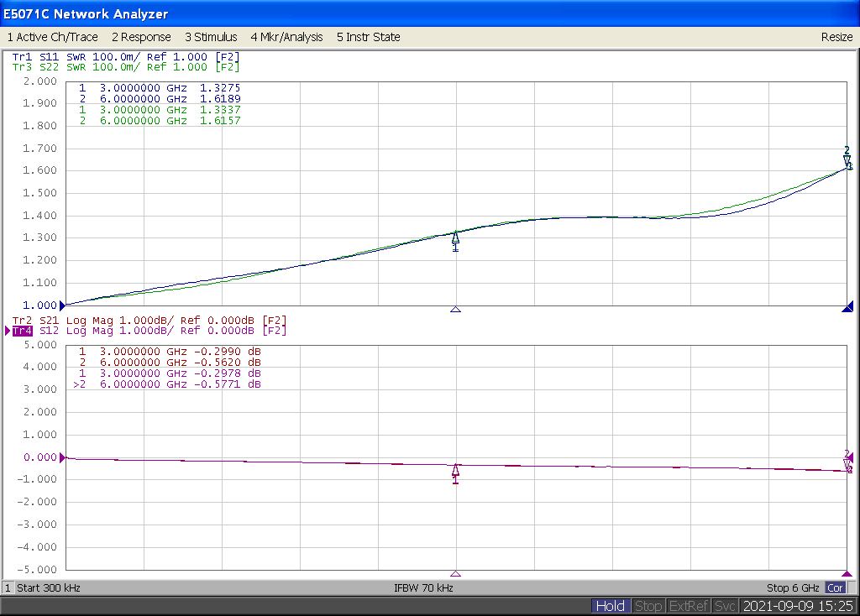
Task: Expand the Mkr/Analysis menu
Action: 286,37
